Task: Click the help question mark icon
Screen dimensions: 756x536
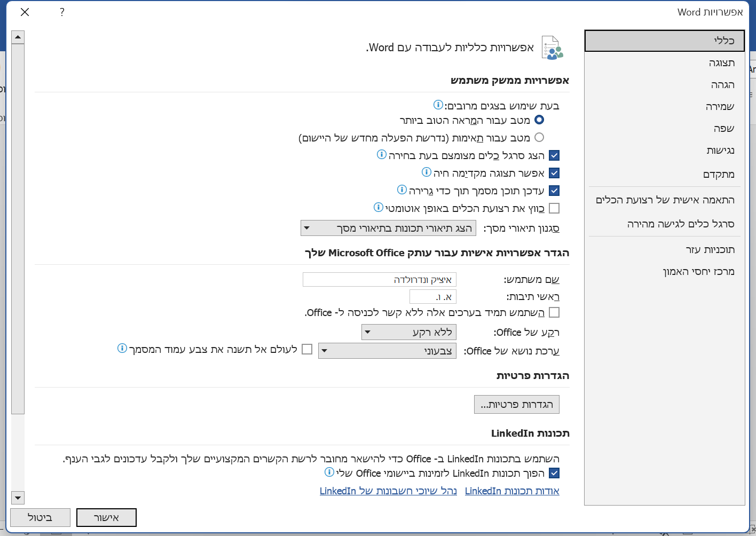Action: (x=62, y=12)
